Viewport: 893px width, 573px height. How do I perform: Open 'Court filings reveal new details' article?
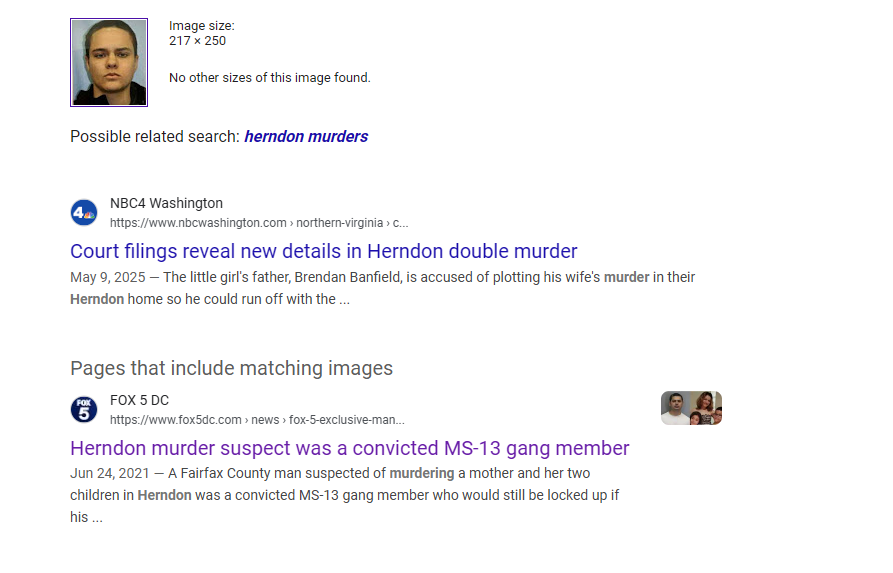click(x=323, y=251)
